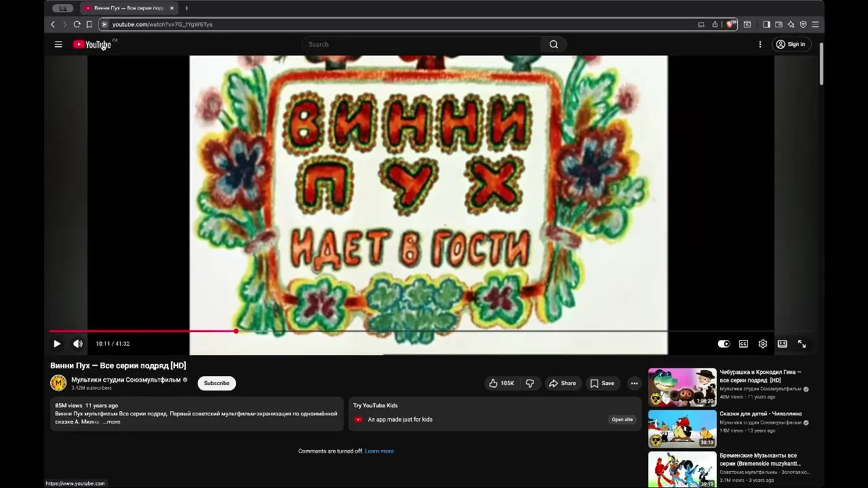The image size is (868, 488).
Task: Expand description with ...more
Action: (112, 422)
